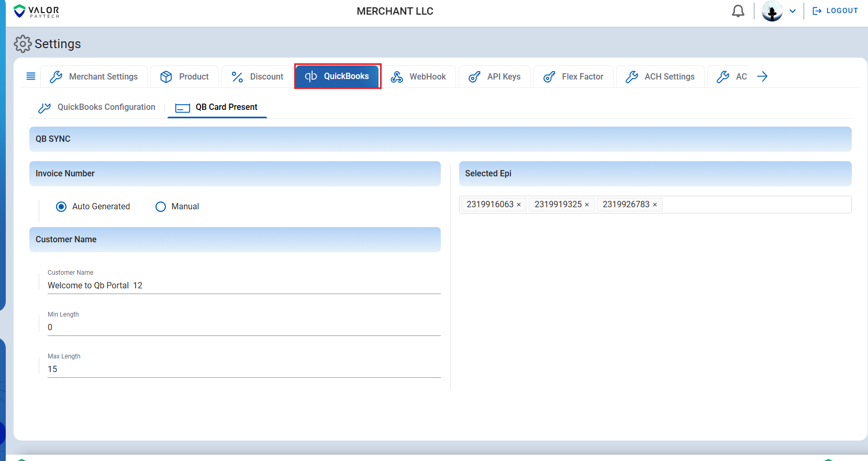Click the box icon on Product tab

(x=166, y=77)
